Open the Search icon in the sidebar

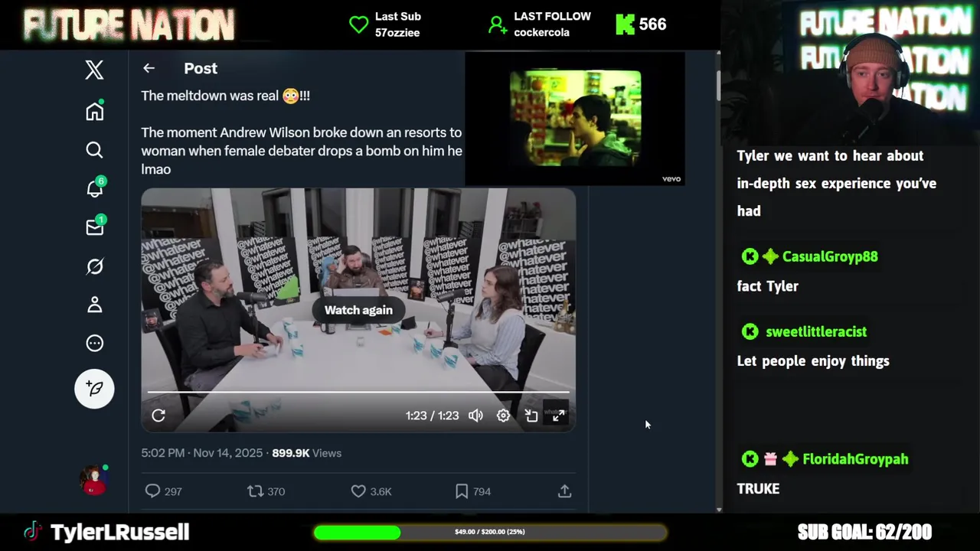click(94, 150)
